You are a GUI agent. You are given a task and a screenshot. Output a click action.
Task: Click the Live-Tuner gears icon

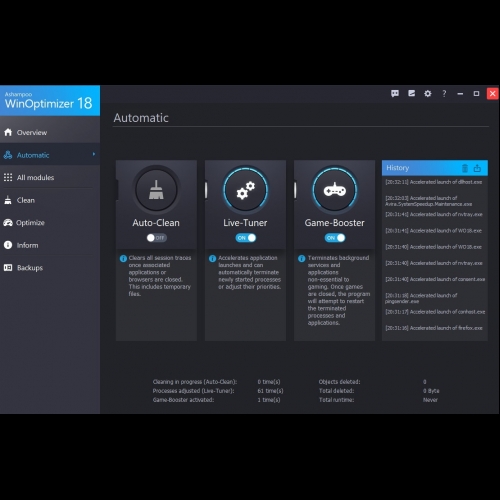(245, 190)
